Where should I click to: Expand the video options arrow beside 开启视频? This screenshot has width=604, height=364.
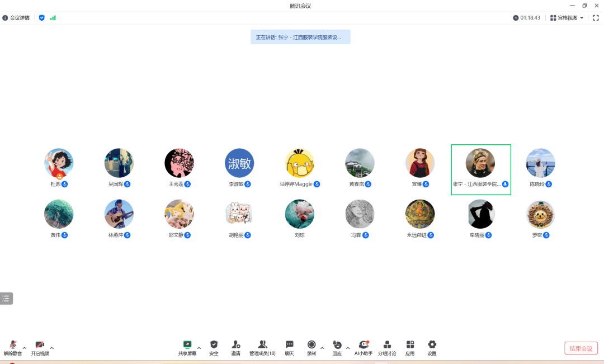[52, 348]
